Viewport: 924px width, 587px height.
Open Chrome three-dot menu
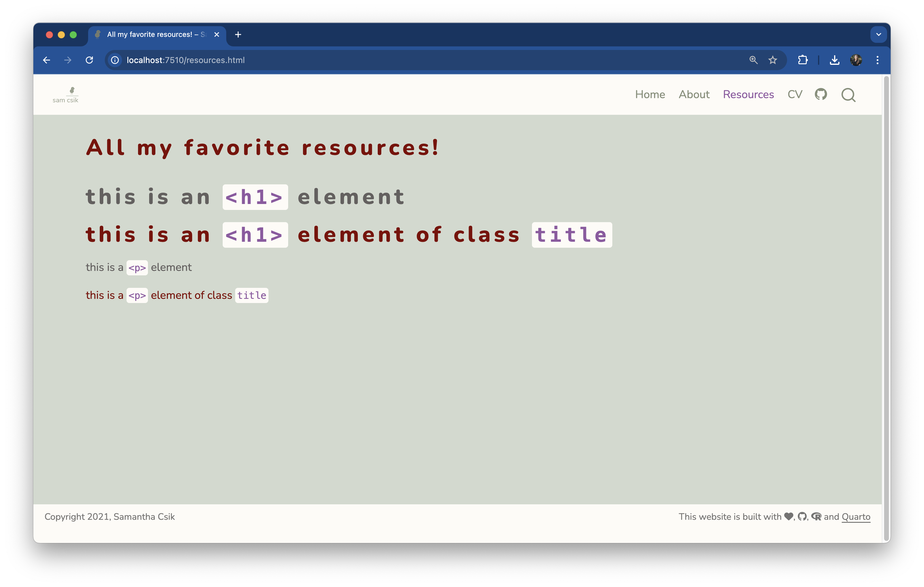point(877,60)
